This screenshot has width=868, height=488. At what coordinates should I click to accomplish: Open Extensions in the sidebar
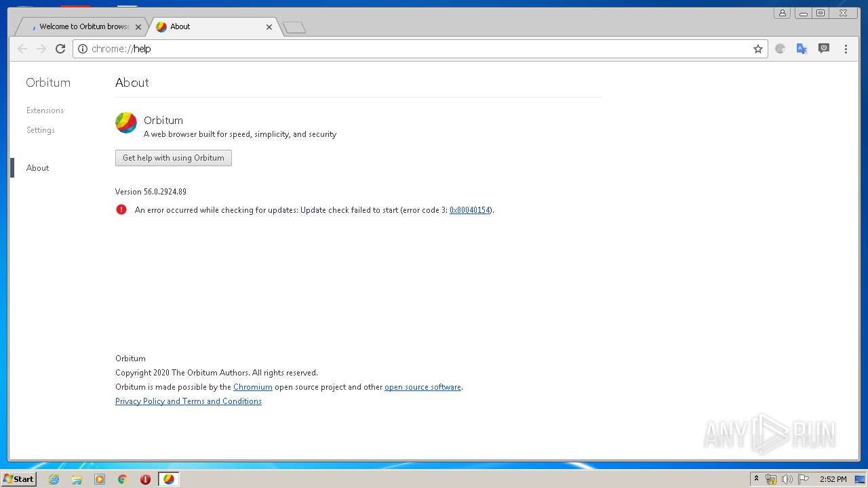click(45, 110)
